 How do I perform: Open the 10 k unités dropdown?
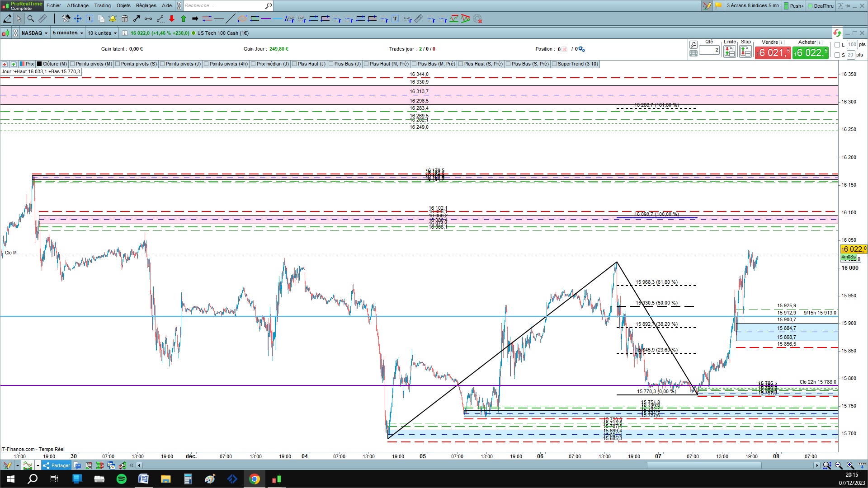coord(102,33)
